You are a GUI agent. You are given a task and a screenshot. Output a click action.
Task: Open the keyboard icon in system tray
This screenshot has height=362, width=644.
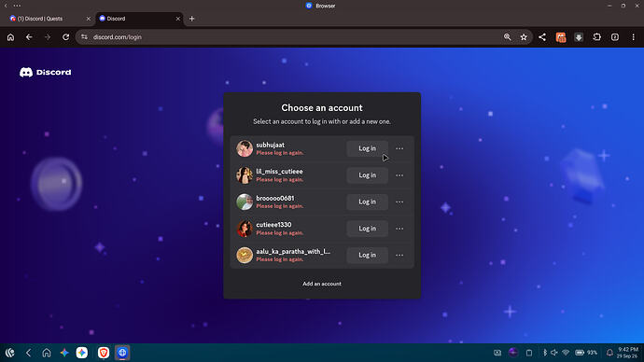tap(497, 353)
